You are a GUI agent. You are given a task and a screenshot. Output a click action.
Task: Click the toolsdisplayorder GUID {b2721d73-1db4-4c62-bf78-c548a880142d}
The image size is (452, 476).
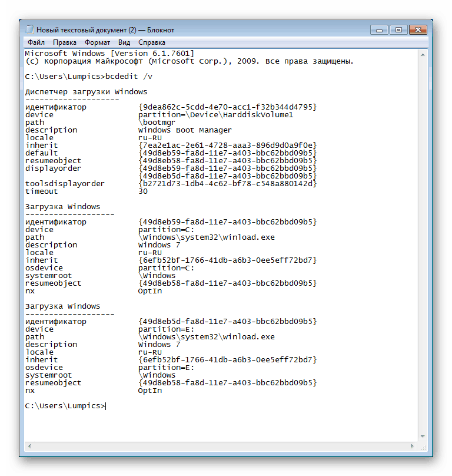pyautogui.click(x=227, y=184)
